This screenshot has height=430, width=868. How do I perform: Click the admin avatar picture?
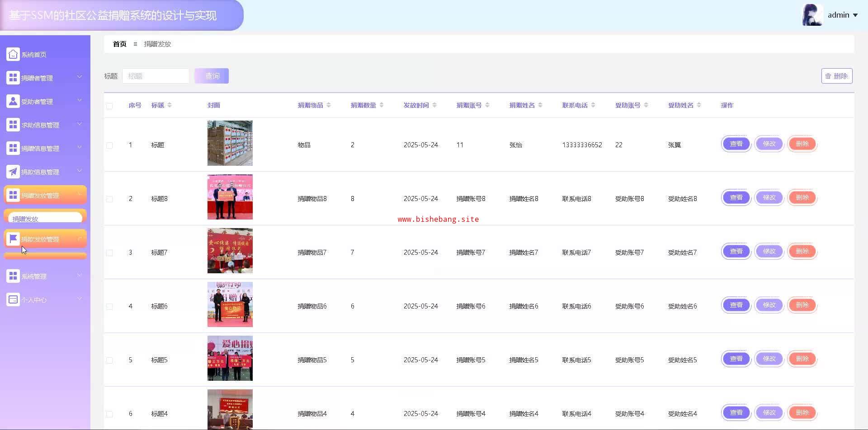click(812, 15)
